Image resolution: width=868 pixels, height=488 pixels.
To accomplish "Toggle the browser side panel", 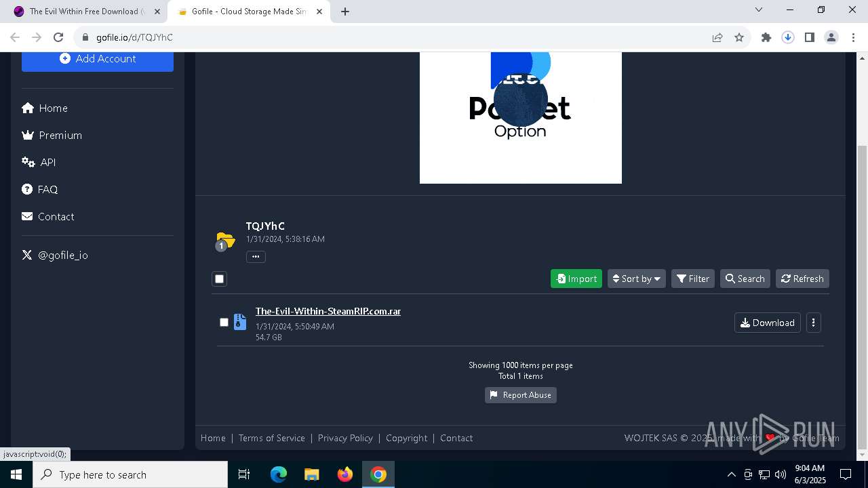I will 810,37.
